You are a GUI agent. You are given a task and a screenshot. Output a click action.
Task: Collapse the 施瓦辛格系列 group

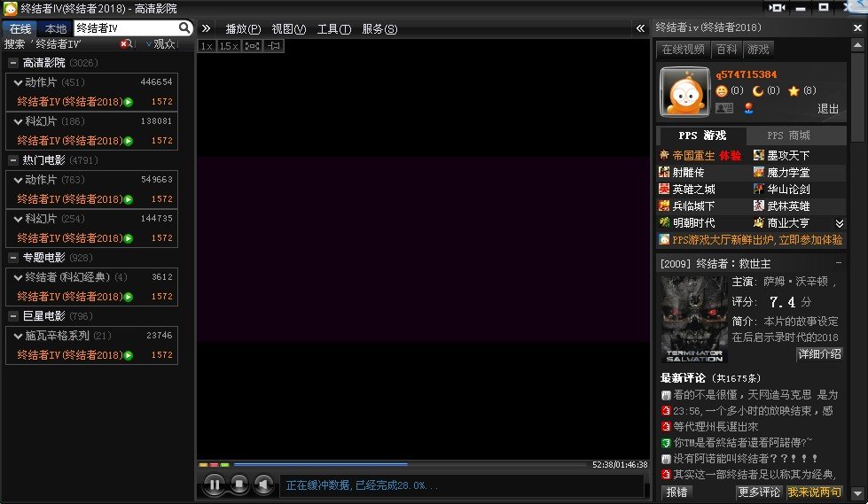[18, 336]
